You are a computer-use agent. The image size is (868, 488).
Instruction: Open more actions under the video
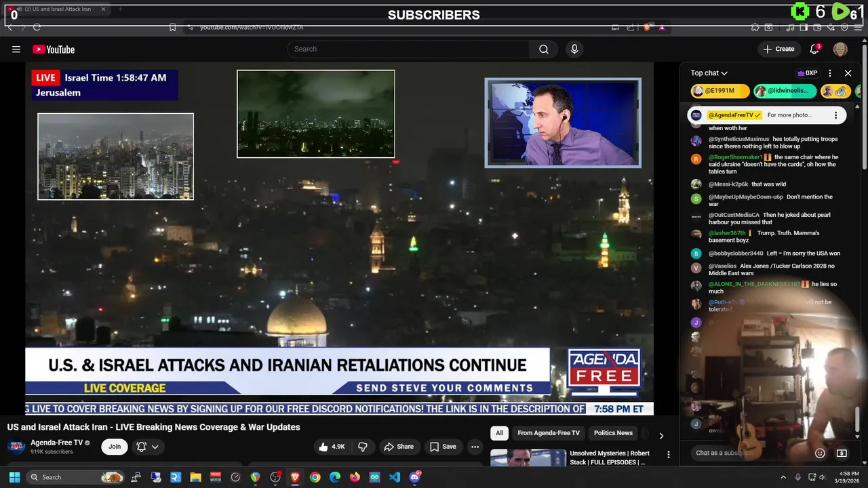[x=475, y=447]
